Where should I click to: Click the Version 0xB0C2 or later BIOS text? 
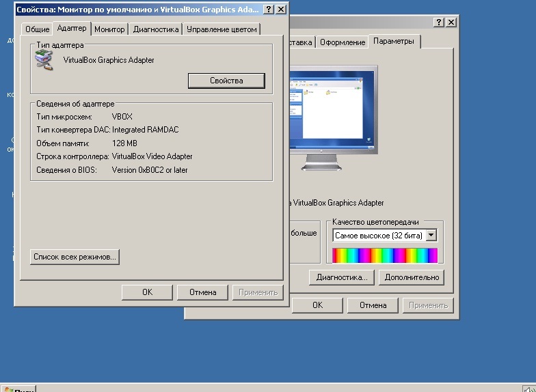150,169
